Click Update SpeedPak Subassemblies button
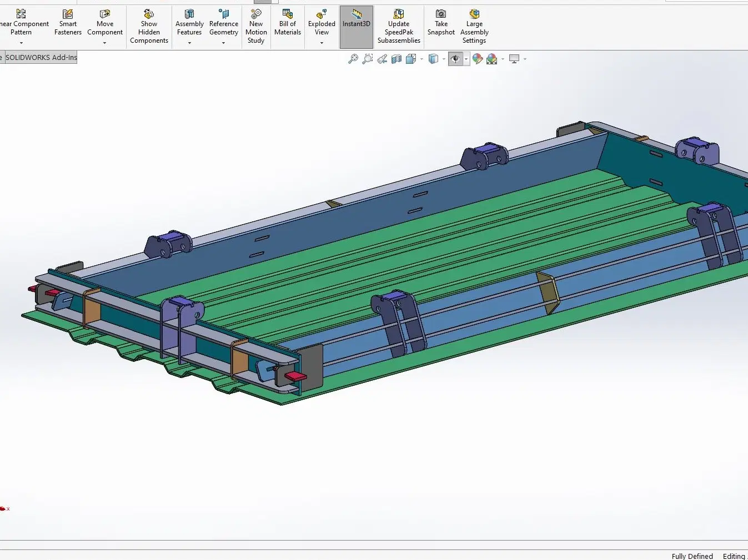748x560 pixels. (x=399, y=26)
